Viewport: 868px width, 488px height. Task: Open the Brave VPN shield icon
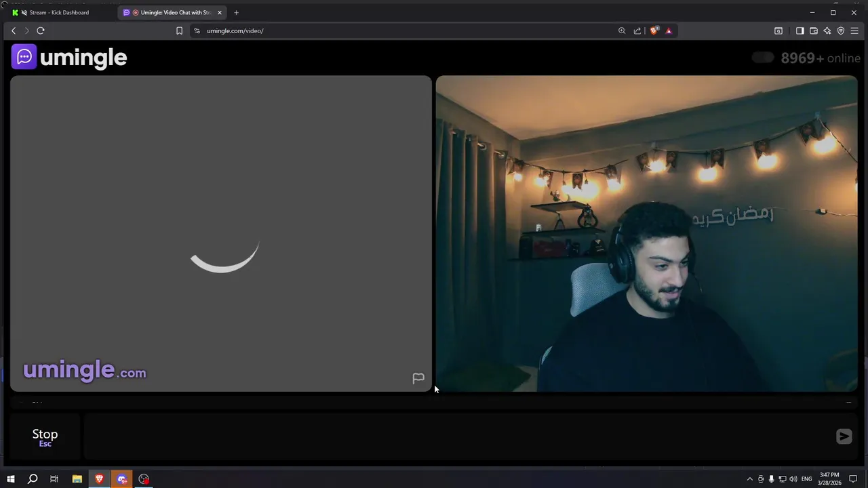(x=841, y=30)
